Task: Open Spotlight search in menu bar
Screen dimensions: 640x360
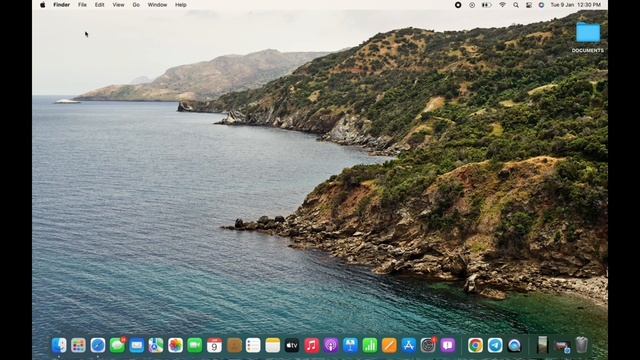Action: 516,5
